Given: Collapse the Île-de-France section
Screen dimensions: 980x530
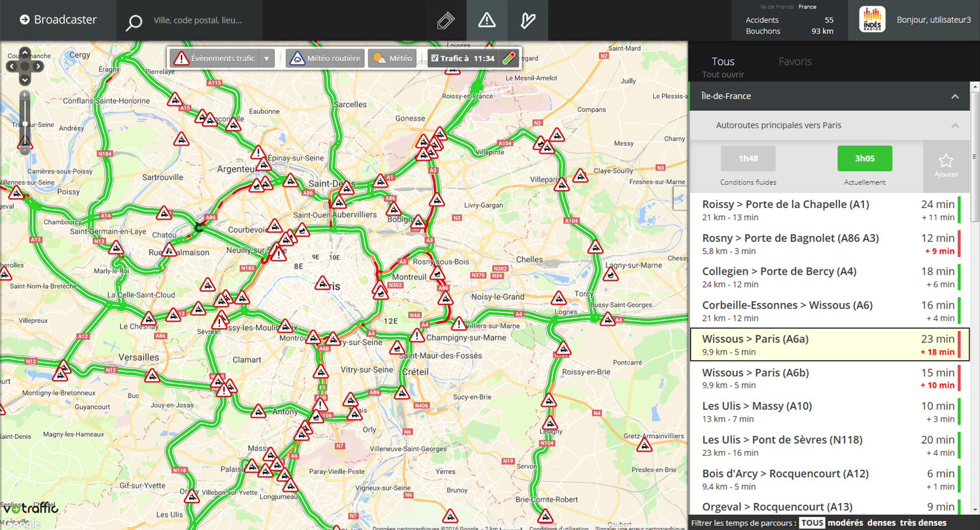Looking at the screenshot, I should pos(955,96).
